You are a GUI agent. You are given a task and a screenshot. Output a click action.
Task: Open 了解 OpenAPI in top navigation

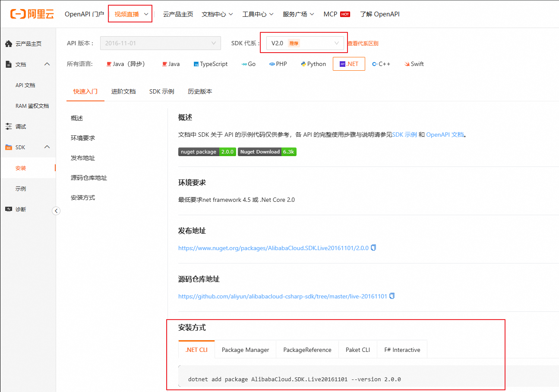[380, 14]
